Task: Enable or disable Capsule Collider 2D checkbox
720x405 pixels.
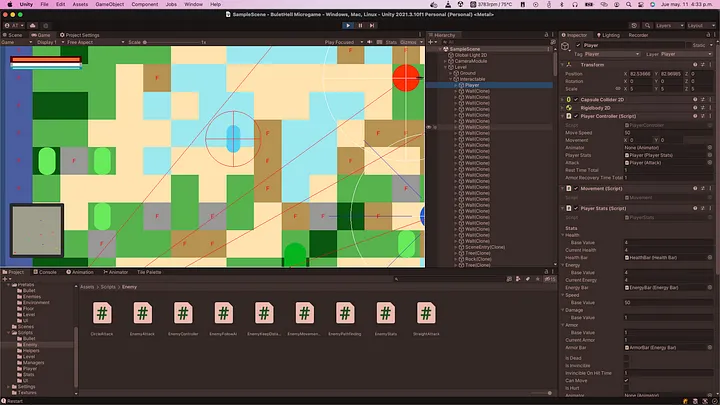Action: (576, 100)
